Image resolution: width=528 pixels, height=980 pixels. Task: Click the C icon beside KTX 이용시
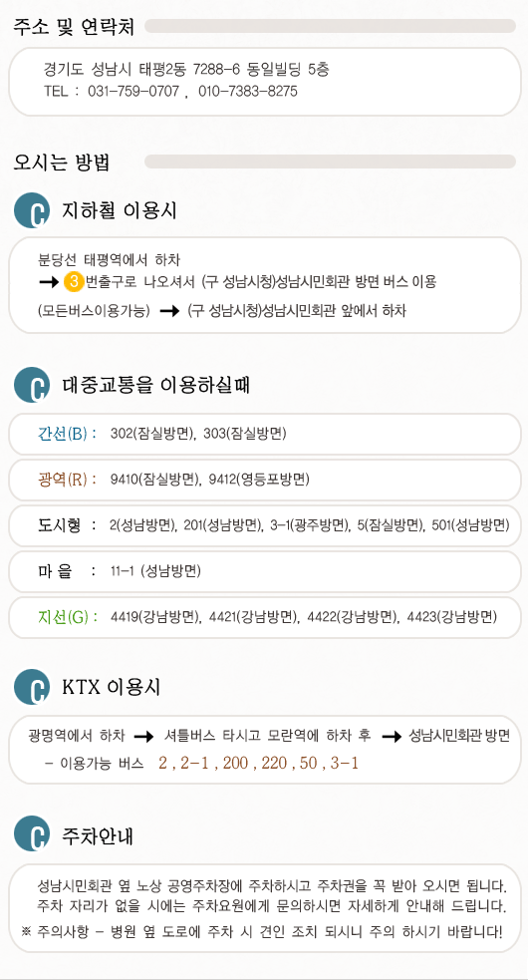pyautogui.click(x=32, y=688)
